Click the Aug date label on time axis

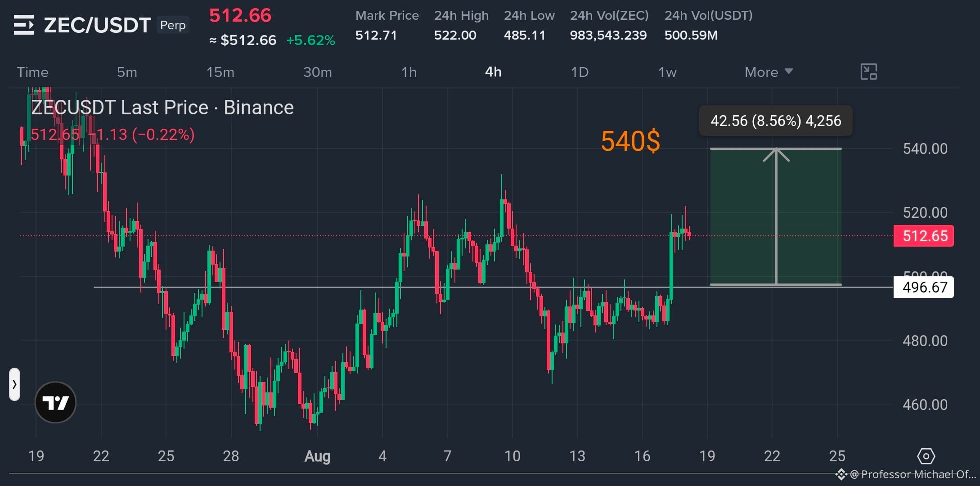[x=318, y=456]
